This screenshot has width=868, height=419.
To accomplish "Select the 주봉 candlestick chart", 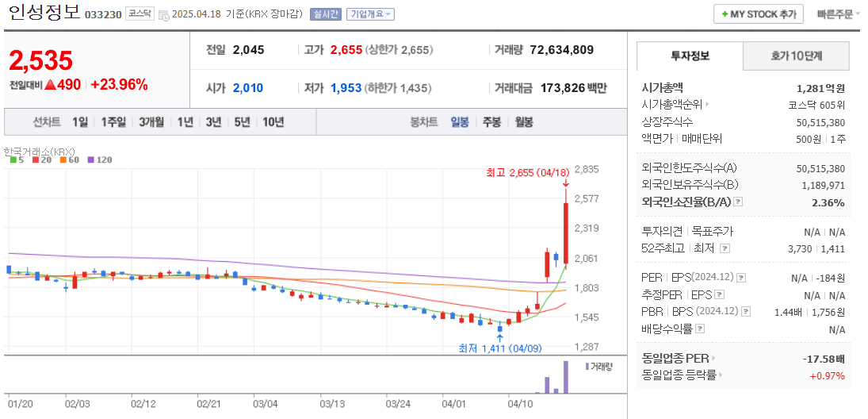I will (491, 122).
